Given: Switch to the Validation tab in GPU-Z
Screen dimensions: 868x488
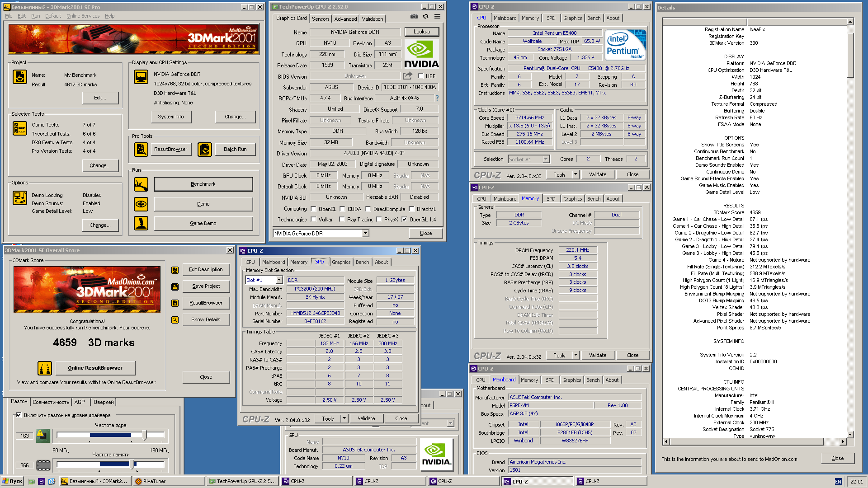Looking at the screenshot, I should point(373,19).
